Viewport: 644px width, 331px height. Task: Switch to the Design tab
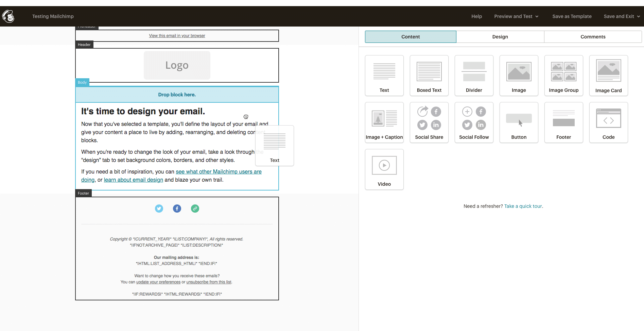point(500,36)
